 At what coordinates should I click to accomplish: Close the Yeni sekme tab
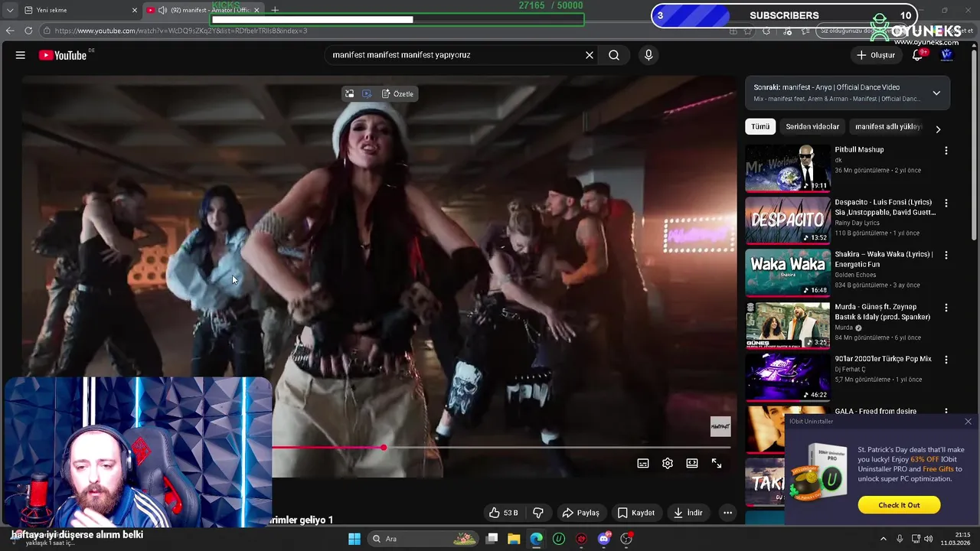[135, 10]
